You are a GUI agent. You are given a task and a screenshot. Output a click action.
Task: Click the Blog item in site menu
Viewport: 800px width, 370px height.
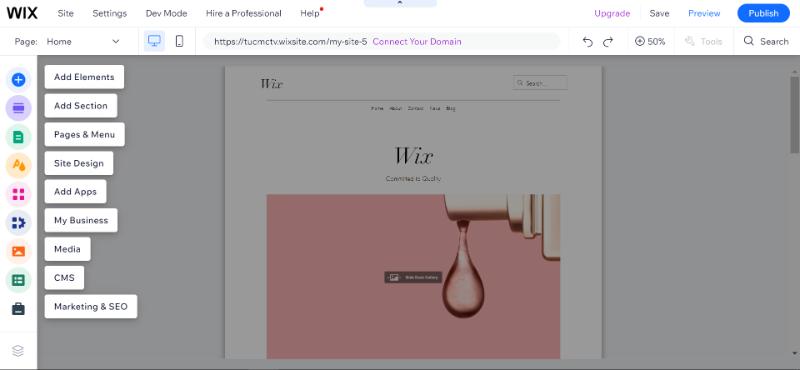click(x=451, y=109)
